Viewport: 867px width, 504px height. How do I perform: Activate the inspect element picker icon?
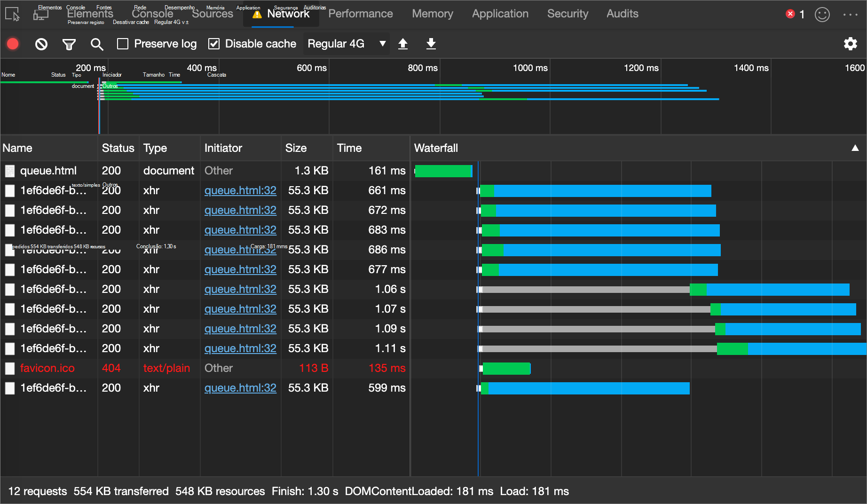point(12,14)
